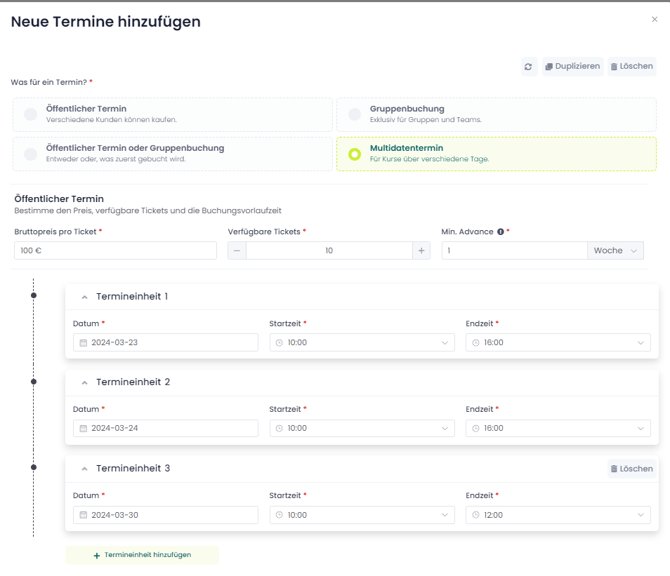Choose Öffentlicher Termin oder Gruppenbuchung option

point(31,154)
